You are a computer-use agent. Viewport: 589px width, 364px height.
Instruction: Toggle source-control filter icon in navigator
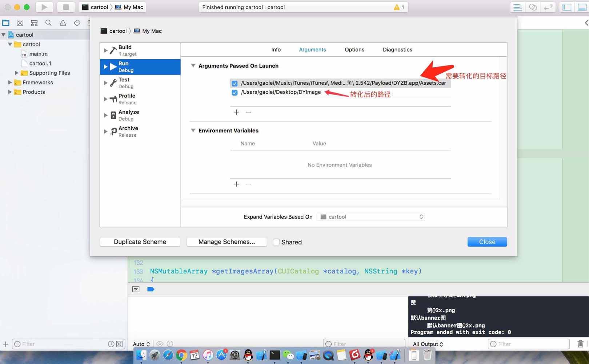(119, 344)
